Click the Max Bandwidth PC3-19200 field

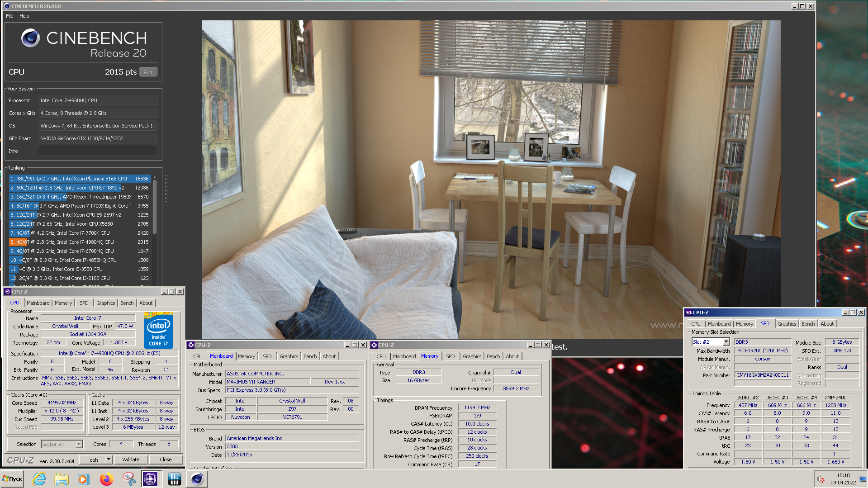[x=763, y=351]
